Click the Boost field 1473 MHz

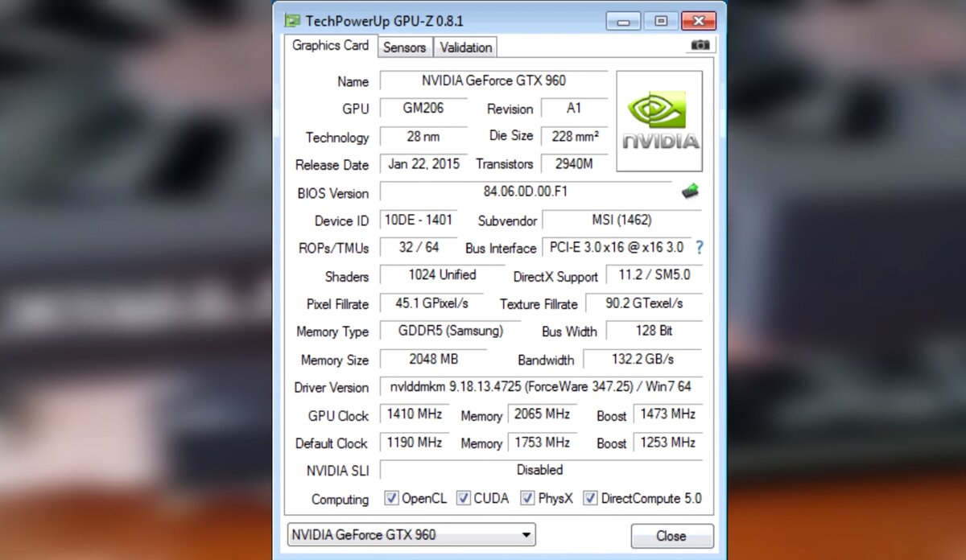(667, 414)
